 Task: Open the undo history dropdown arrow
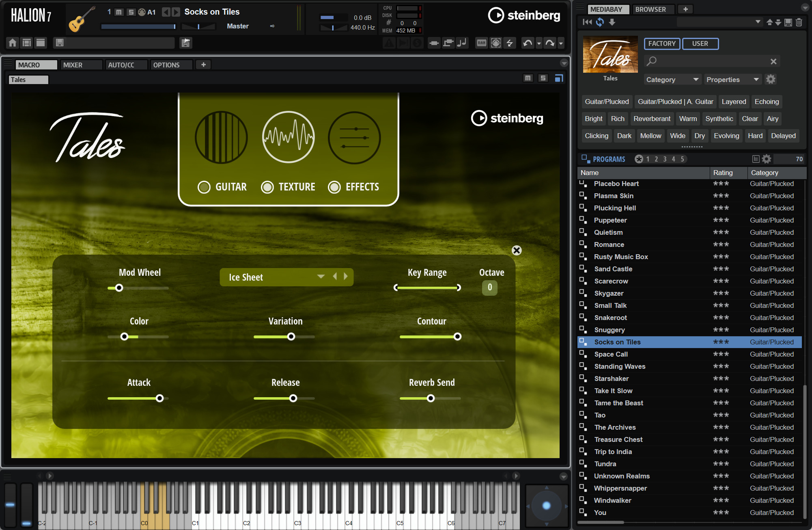click(539, 43)
